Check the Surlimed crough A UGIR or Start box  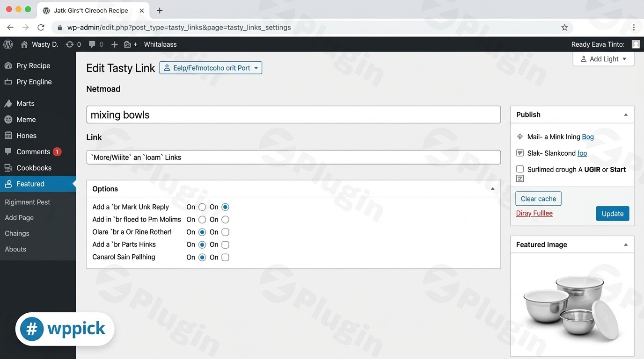pos(520,169)
